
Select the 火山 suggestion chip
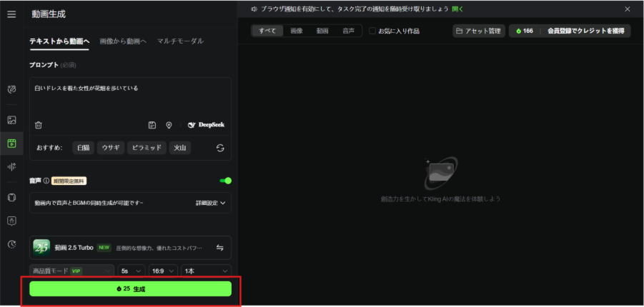tap(180, 149)
